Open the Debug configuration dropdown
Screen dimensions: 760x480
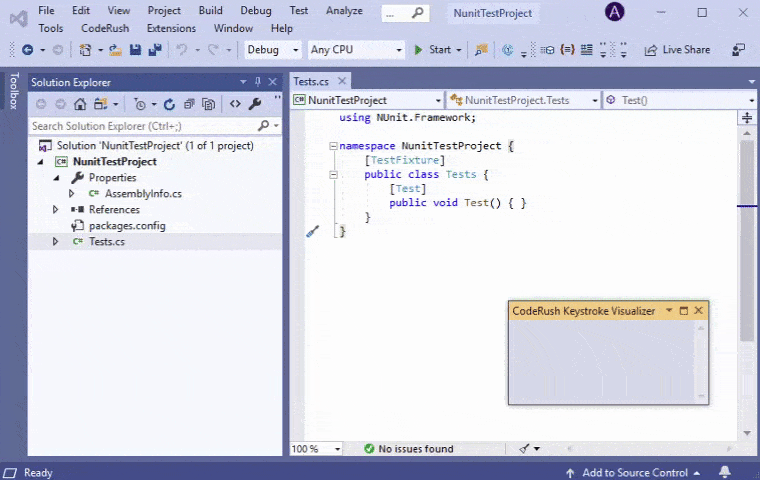point(272,50)
